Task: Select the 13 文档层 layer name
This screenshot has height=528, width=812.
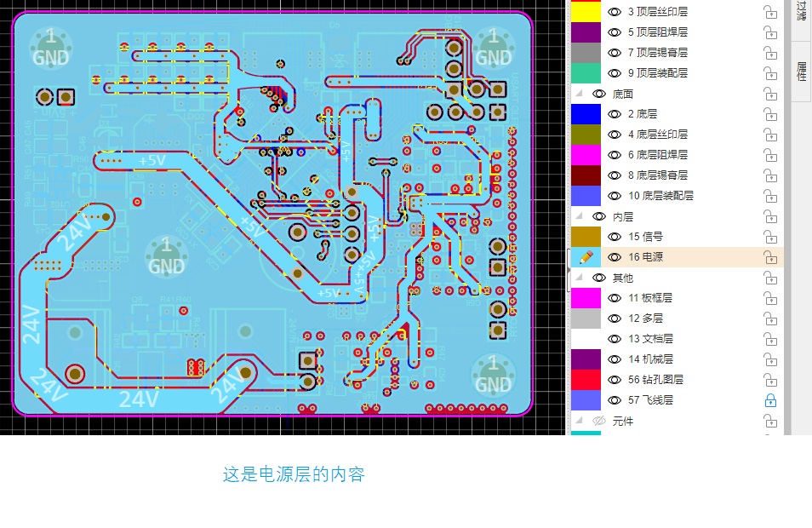Action: click(x=650, y=339)
